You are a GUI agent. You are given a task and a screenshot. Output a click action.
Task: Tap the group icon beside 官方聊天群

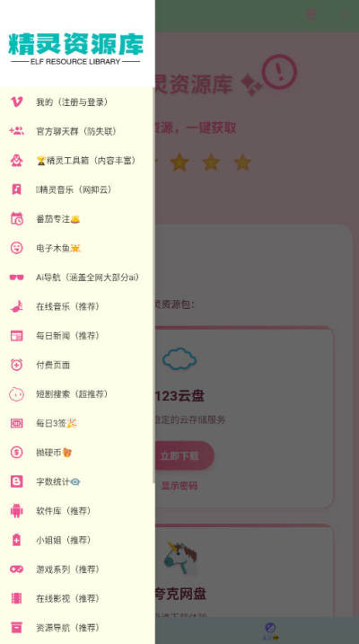[x=16, y=131]
